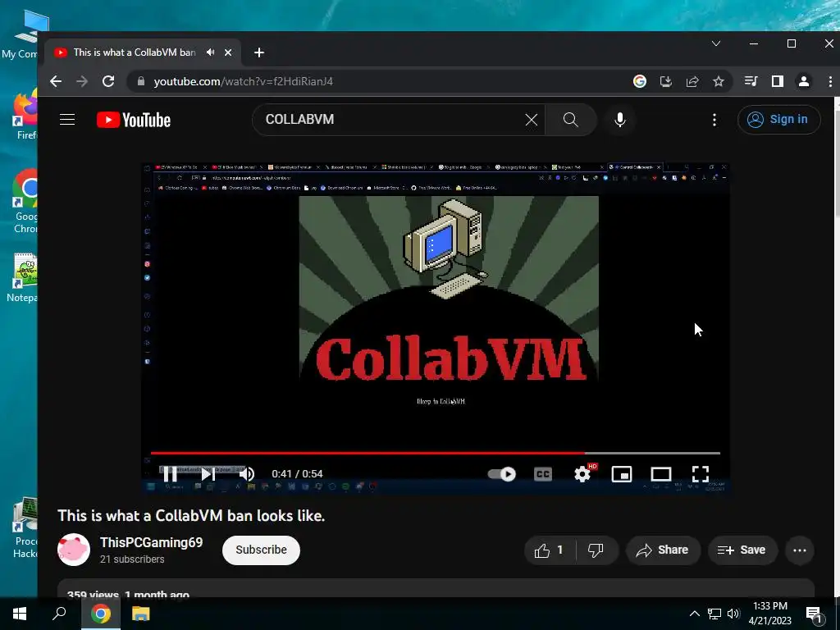The width and height of the screenshot is (840, 630).
Task: View site information lock icon
Action: (x=141, y=81)
